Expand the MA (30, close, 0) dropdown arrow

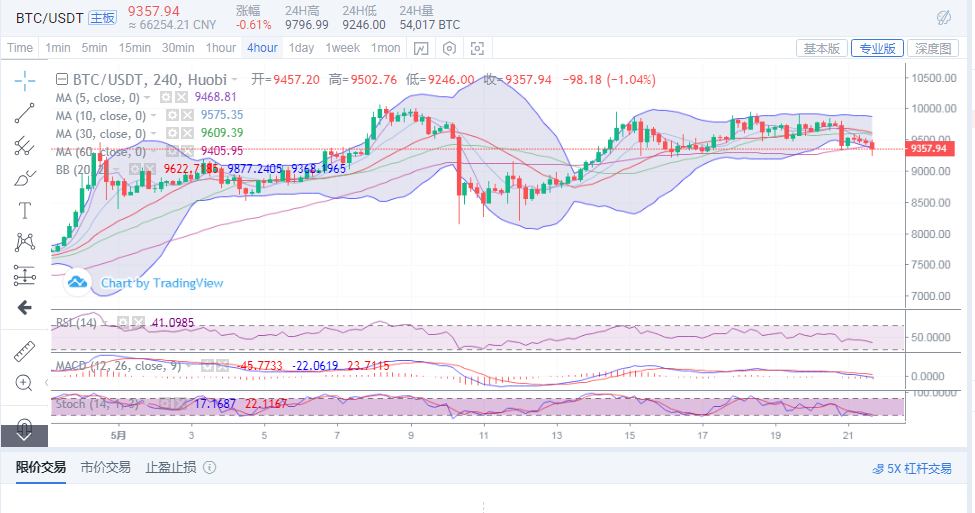(154, 134)
